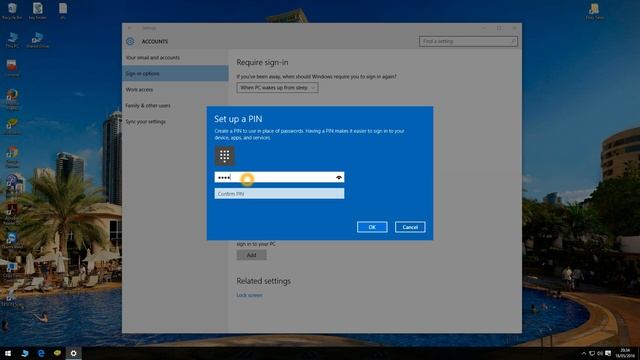
Task: Open Internet Explorer from the taskbar
Action: point(41,353)
